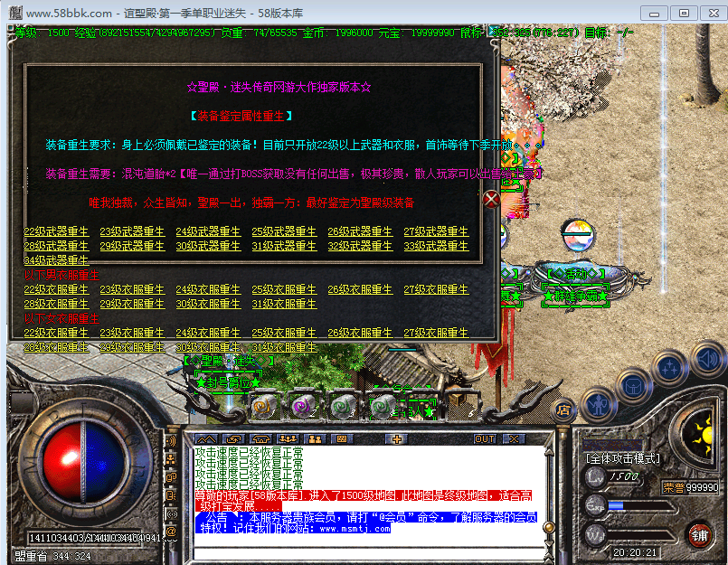This screenshot has height=565, width=728.
Task: Click the ★封号爵位★ NPC label
Action: (228, 382)
